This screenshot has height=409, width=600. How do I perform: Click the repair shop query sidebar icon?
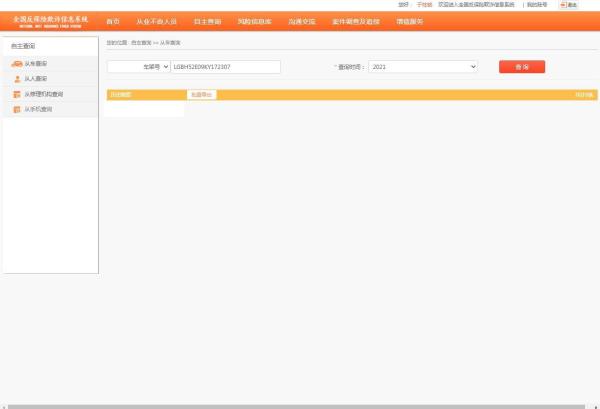[x=17, y=94]
